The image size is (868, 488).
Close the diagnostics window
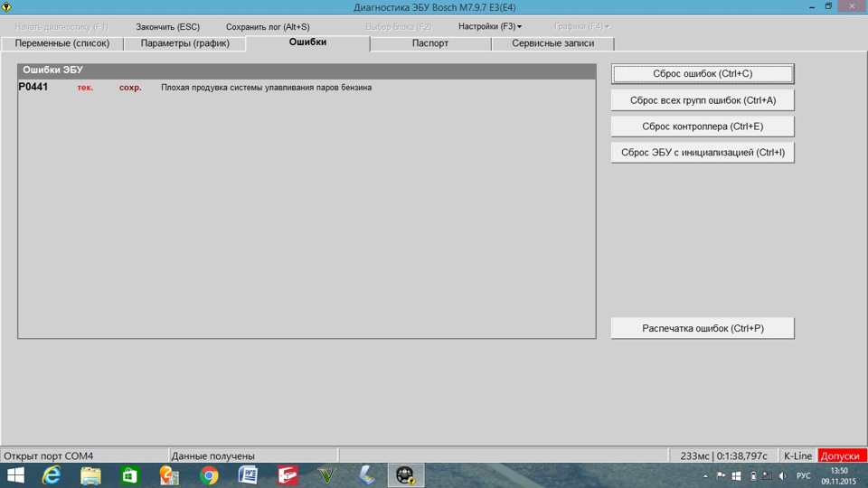[x=852, y=5]
